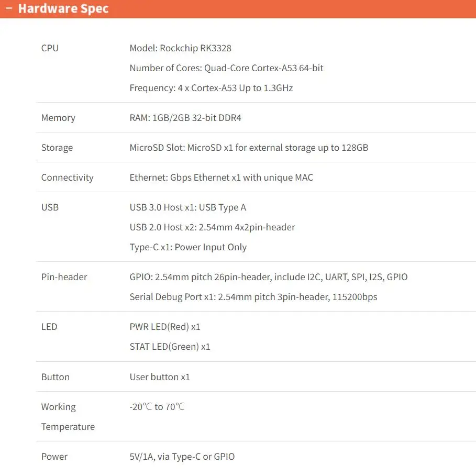Viewport: 476px width, 476px height.
Task: Click the Memory row label
Action: click(x=58, y=118)
